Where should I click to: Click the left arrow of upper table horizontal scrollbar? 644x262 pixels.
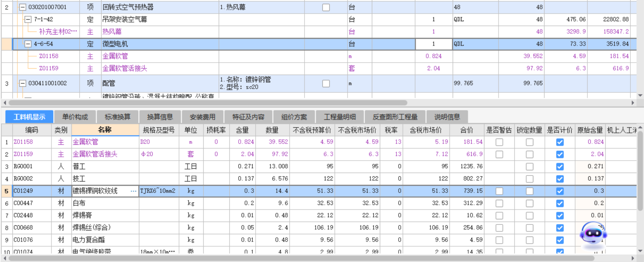pyautogui.click(x=4, y=103)
